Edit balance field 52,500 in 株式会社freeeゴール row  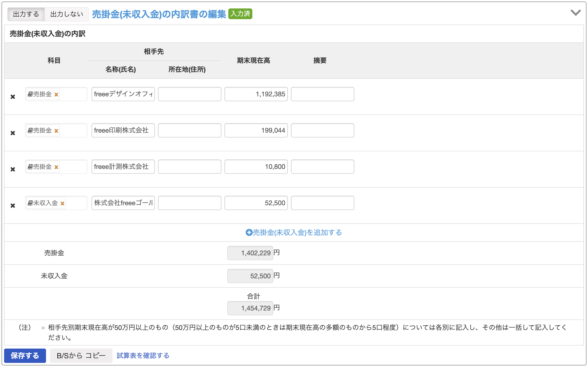tap(256, 203)
